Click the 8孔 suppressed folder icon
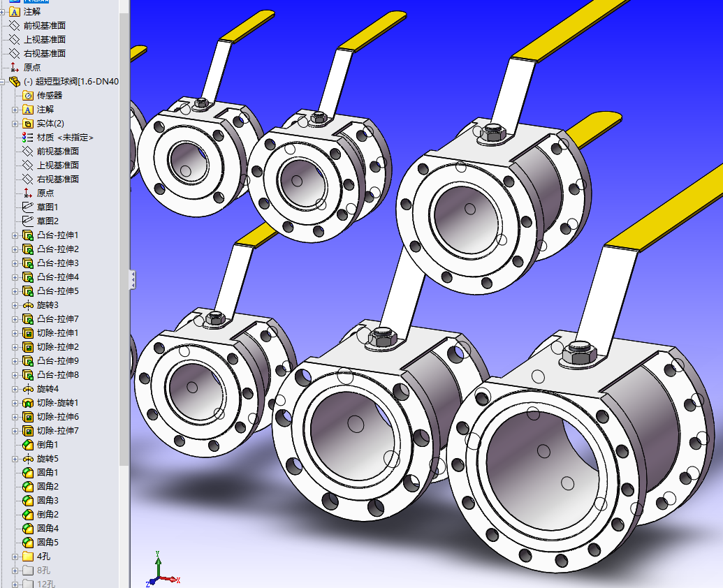 (28, 570)
